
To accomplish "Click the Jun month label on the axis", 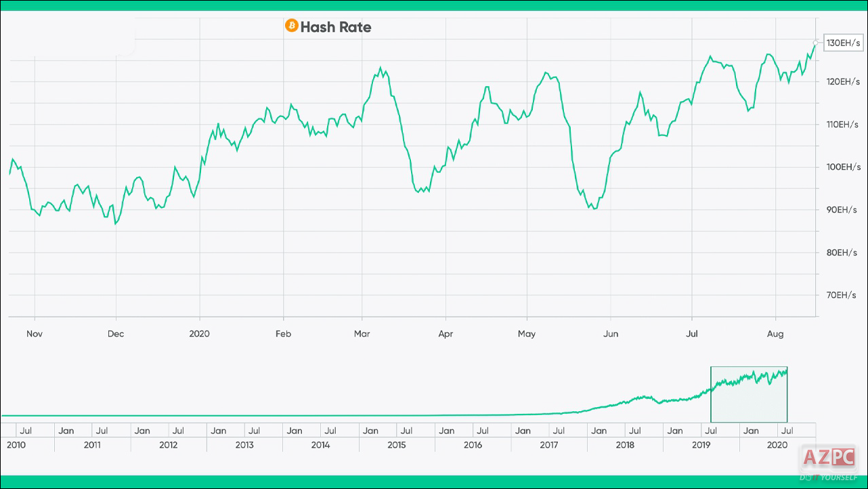I will point(610,333).
